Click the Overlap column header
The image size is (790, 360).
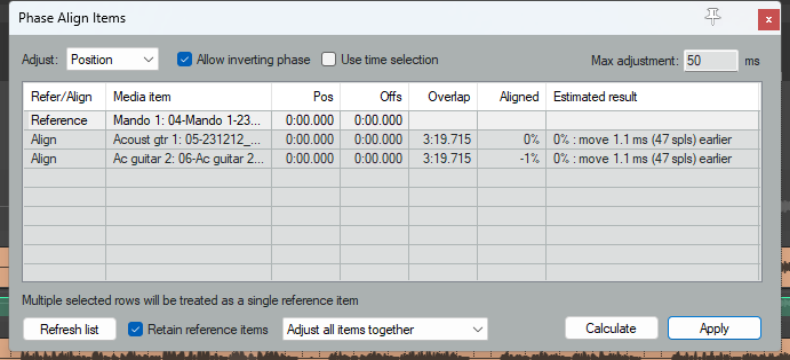click(x=443, y=97)
